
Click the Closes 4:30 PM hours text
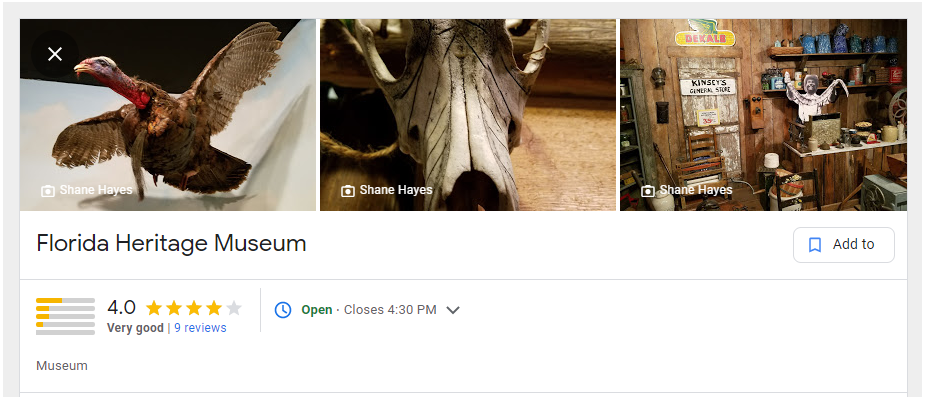pos(390,310)
